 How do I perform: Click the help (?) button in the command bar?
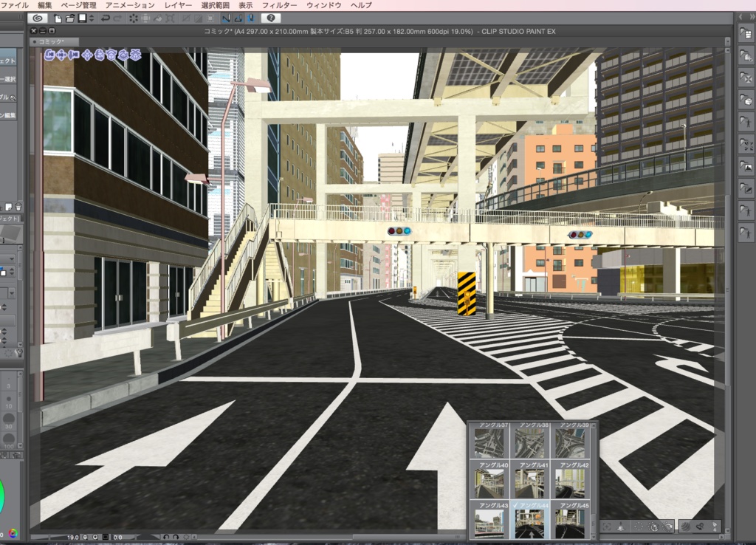click(x=271, y=18)
